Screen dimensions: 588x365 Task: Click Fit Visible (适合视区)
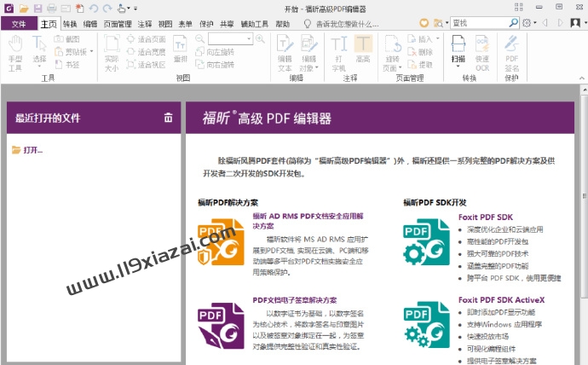coord(146,65)
